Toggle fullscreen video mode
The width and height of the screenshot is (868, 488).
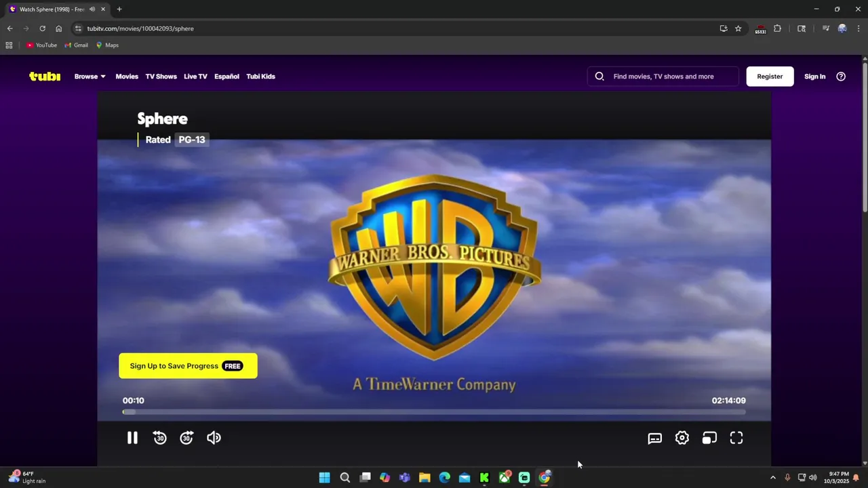736,438
